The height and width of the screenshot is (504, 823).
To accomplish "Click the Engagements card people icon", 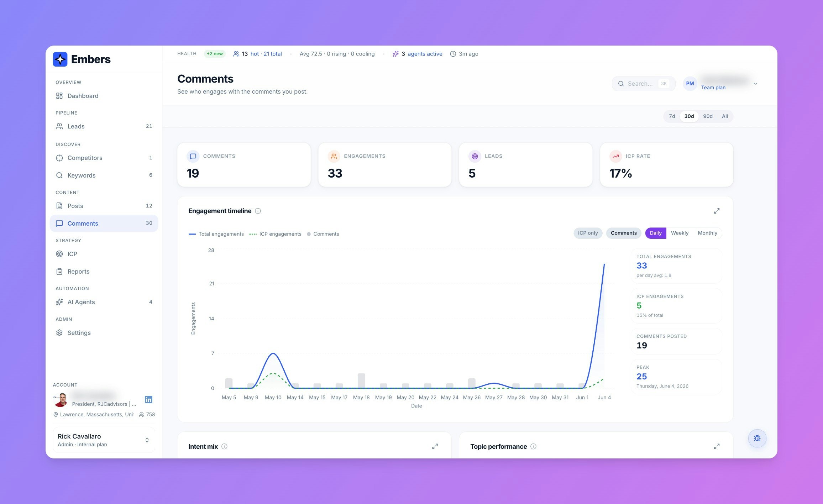I will (334, 156).
